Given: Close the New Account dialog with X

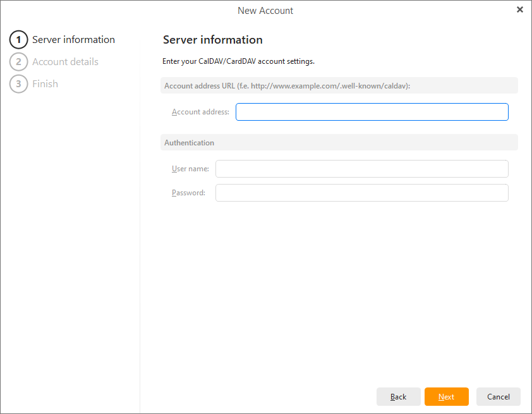Looking at the screenshot, I should tap(519, 9).
